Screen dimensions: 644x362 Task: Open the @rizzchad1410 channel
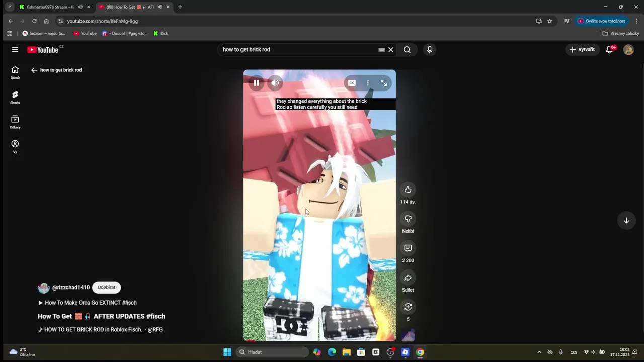[x=71, y=288]
